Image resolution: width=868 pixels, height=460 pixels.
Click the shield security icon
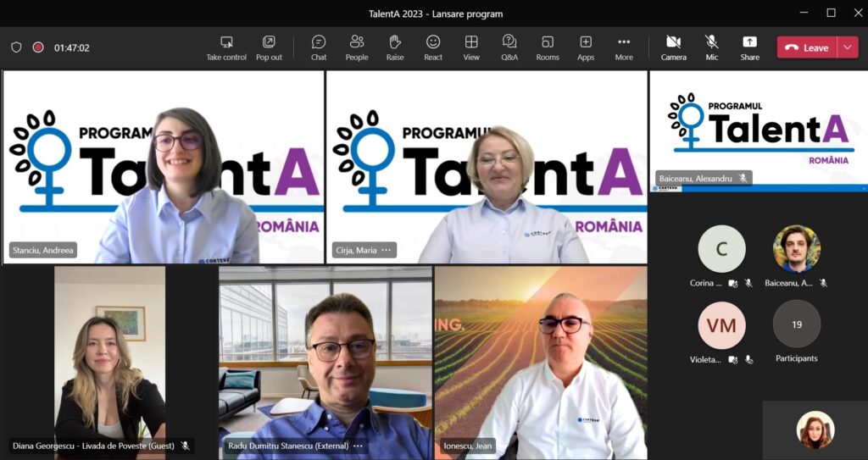coord(17,47)
